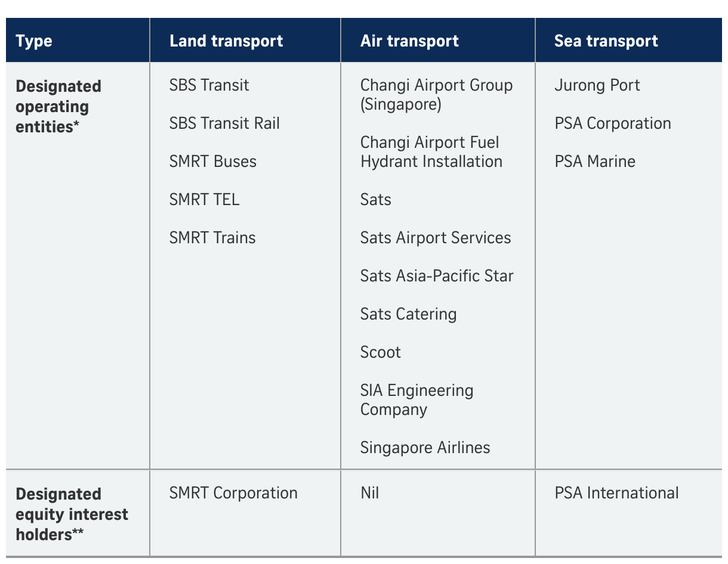Viewport: 728px width, 564px height.
Task: Click the Designated equity interest holders label
Action: 72,515
